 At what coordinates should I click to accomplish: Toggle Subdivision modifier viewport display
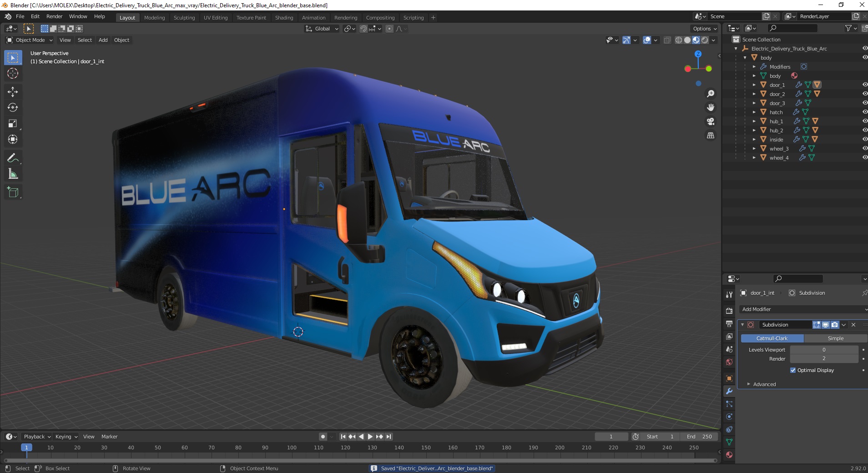click(825, 325)
